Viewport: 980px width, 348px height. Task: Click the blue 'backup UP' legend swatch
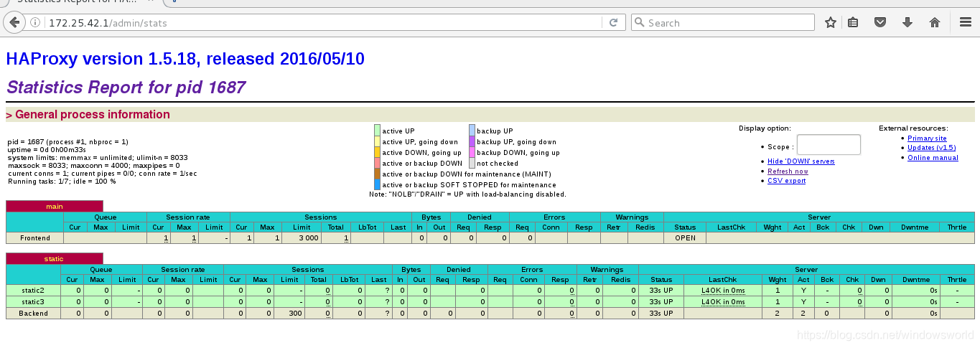coord(472,130)
